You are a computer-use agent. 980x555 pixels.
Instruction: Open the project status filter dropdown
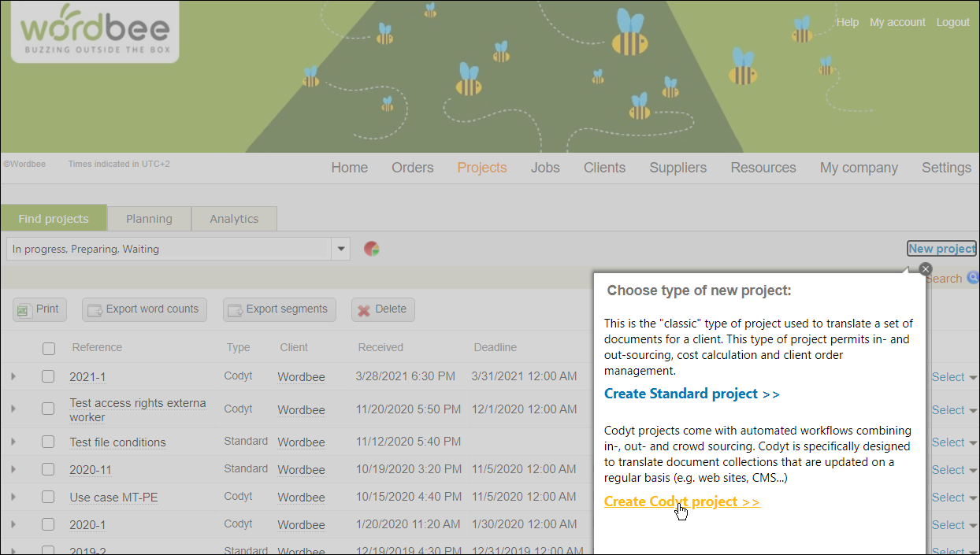[x=340, y=250]
